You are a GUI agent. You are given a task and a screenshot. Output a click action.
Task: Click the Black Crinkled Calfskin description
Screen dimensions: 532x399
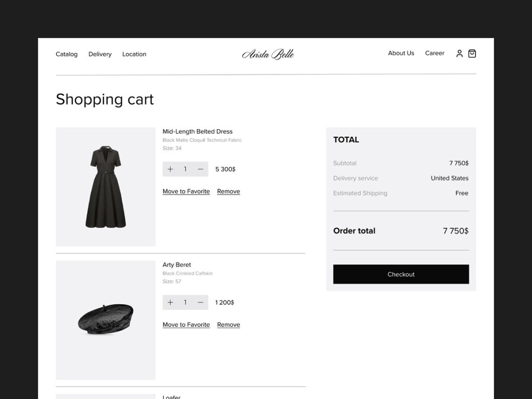pos(188,273)
